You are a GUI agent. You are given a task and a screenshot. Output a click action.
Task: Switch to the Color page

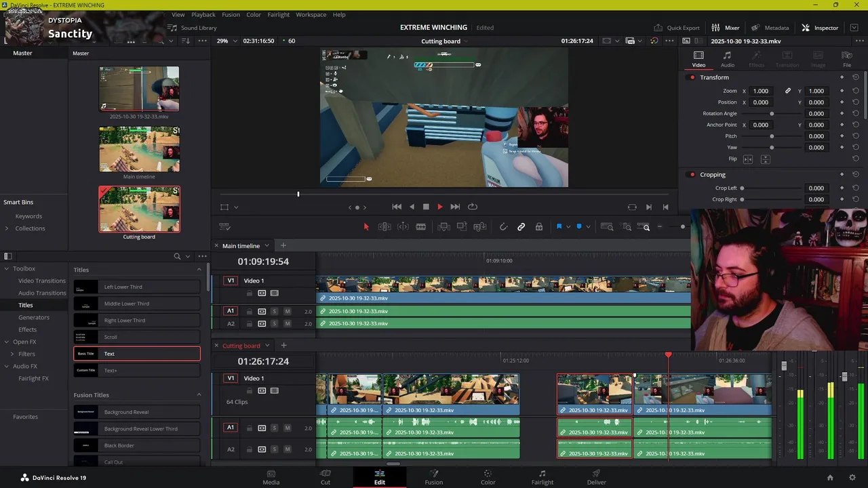tap(488, 477)
